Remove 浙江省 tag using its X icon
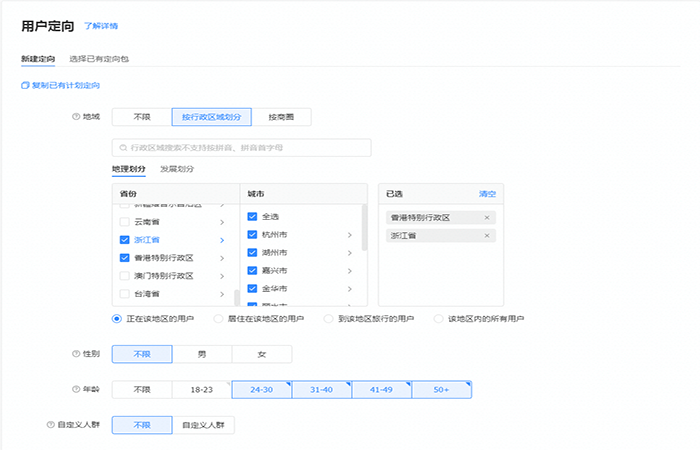Viewport: 700px width, 450px height. click(x=487, y=235)
